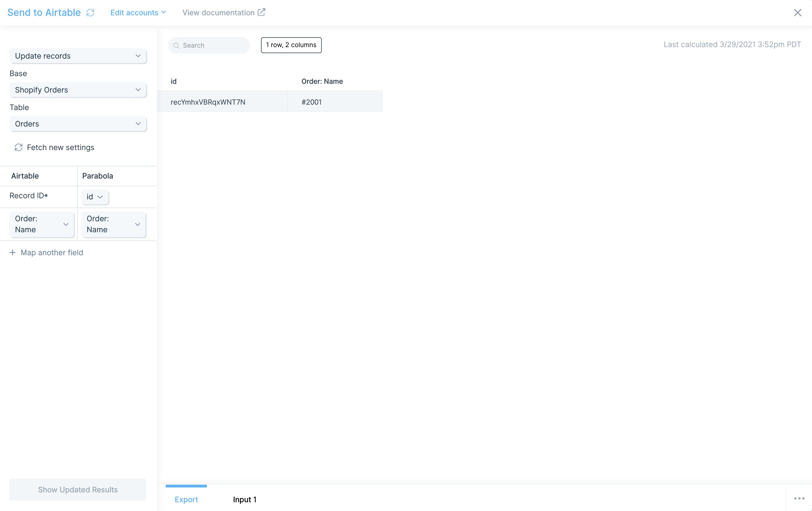Viewport: 812px width, 511px height.
Task: Open the Orders table dropdown
Action: (78, 124)
